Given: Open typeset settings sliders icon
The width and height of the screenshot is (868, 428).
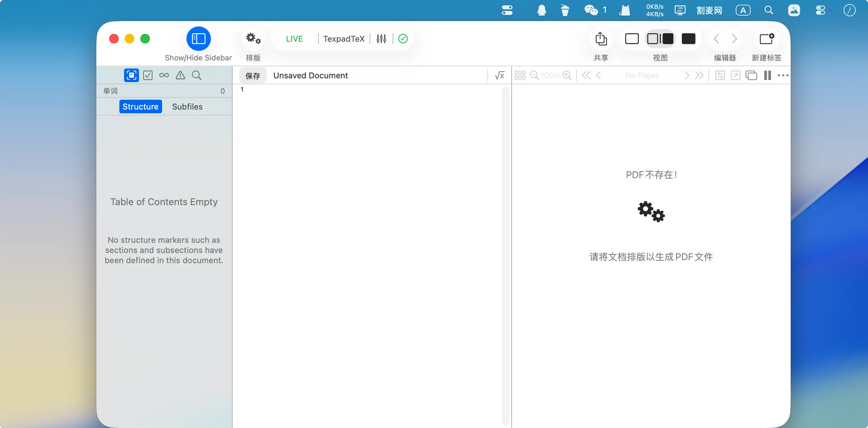Looking at the screenshot, I should pyautogui.click(x=381, y=39).
